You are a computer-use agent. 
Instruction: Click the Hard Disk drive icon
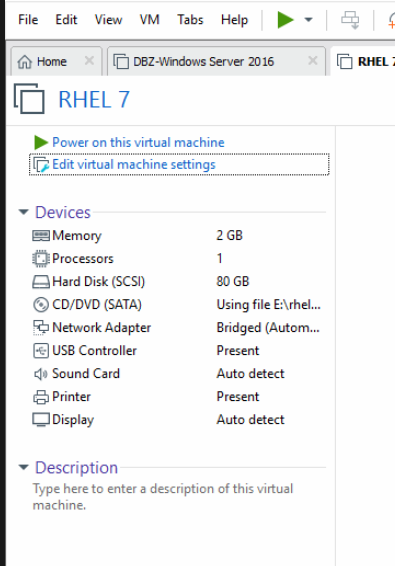point(41,282)
